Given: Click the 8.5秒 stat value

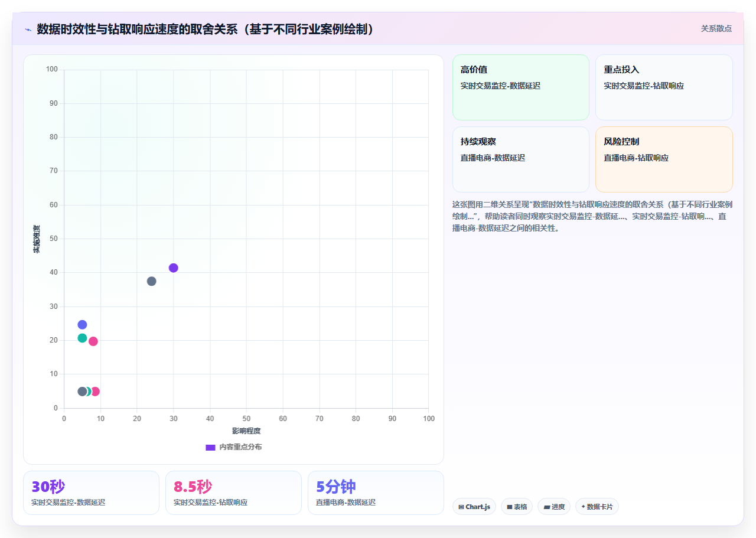Looking at the screenshot, I should pos(193,487).
